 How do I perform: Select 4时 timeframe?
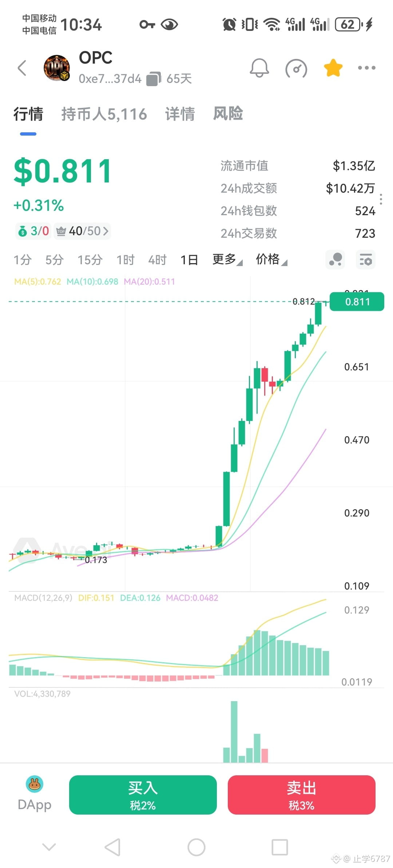[x=157, y=260]
